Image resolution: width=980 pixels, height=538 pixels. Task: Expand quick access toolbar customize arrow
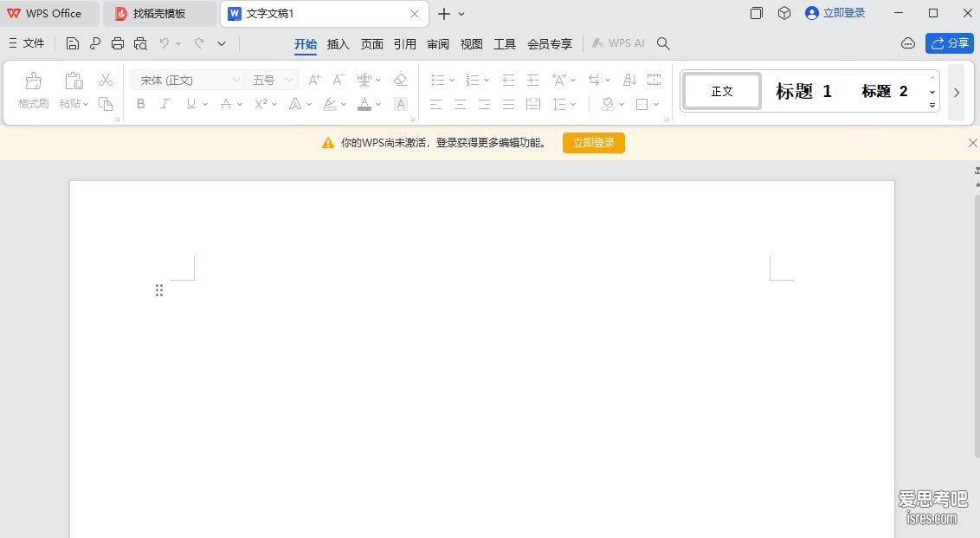pyautogui.click(x=222, y=43)
